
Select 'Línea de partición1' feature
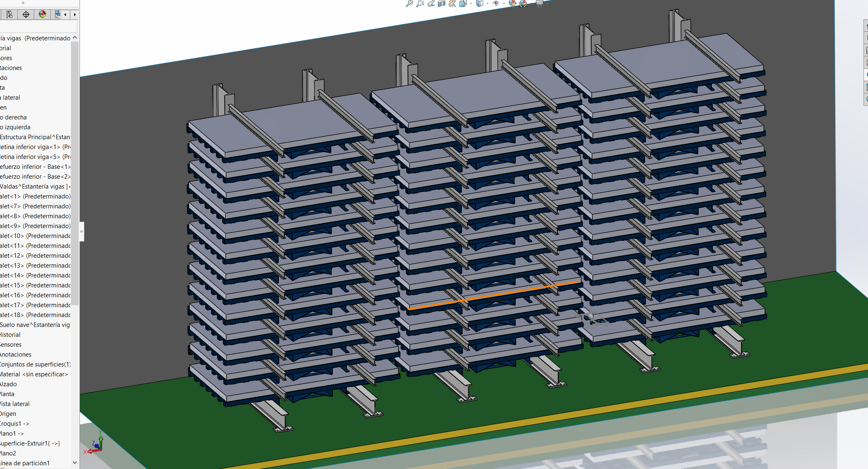point(25,463)
